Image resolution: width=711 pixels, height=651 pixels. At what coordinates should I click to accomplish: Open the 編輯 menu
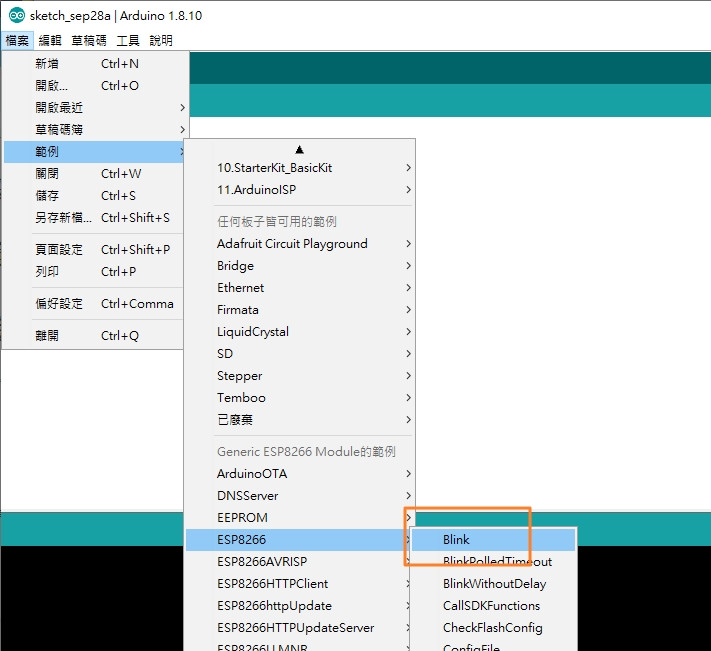coord(50,40)
